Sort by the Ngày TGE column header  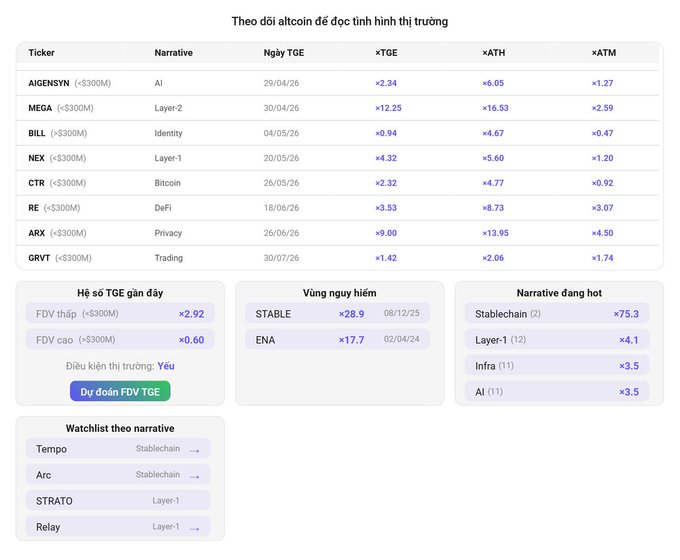pos(284,52)
